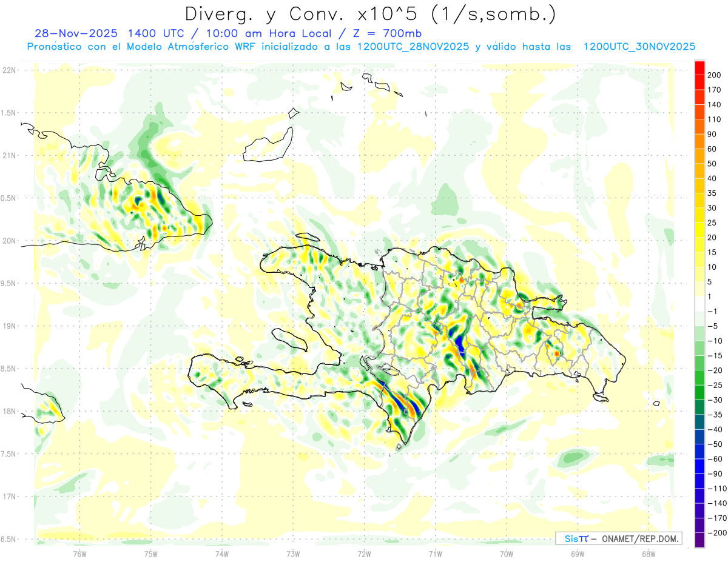This screenshot has width=728, height=562.
Task: Click the '22N' latitude label
Action: [x=8, y=70]
